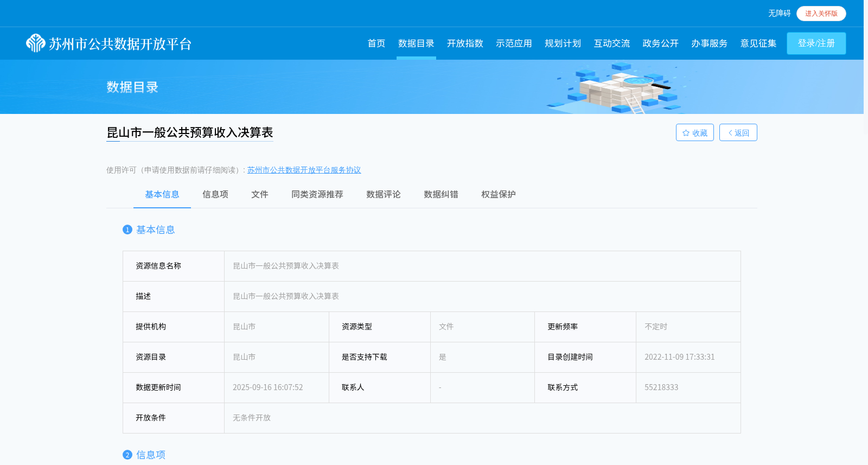Open the 数据评论 tab
This screenshot has height=465, width=868.
384,194
